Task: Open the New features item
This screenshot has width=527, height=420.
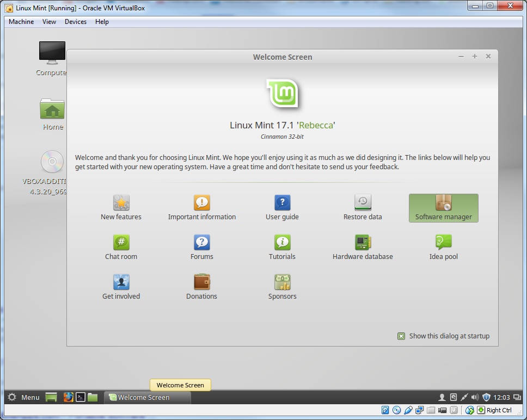Action: coord(121,207)
